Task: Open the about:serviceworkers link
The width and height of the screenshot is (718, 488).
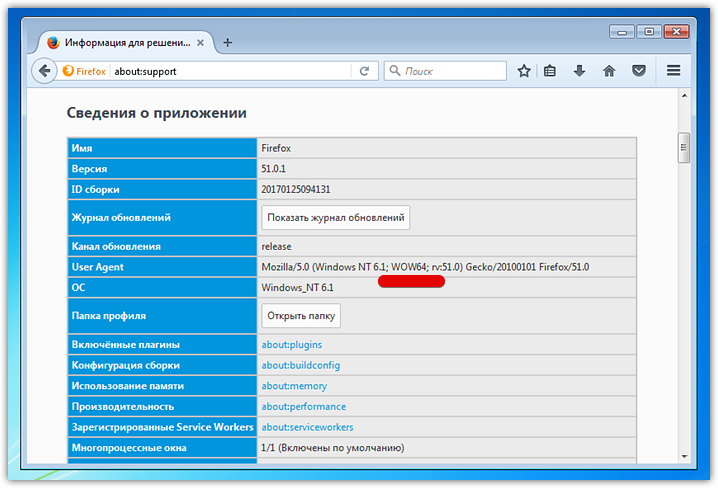Action: coord(307,427)
